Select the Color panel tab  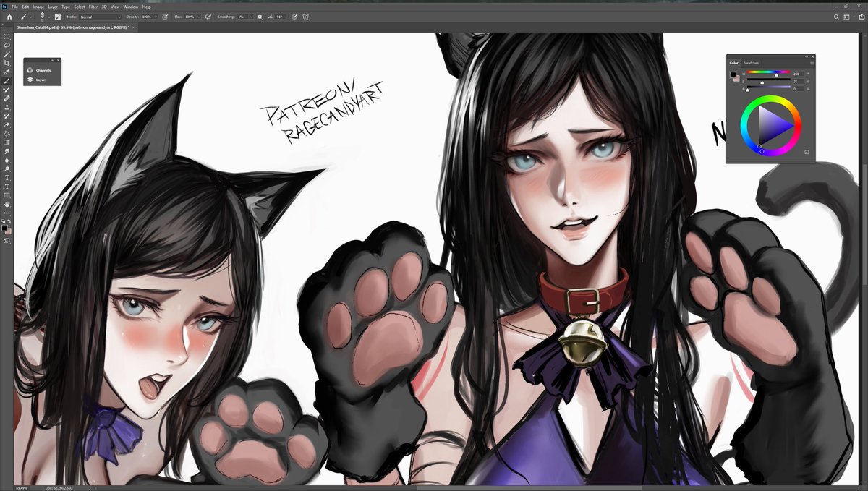tap(733, 63)
